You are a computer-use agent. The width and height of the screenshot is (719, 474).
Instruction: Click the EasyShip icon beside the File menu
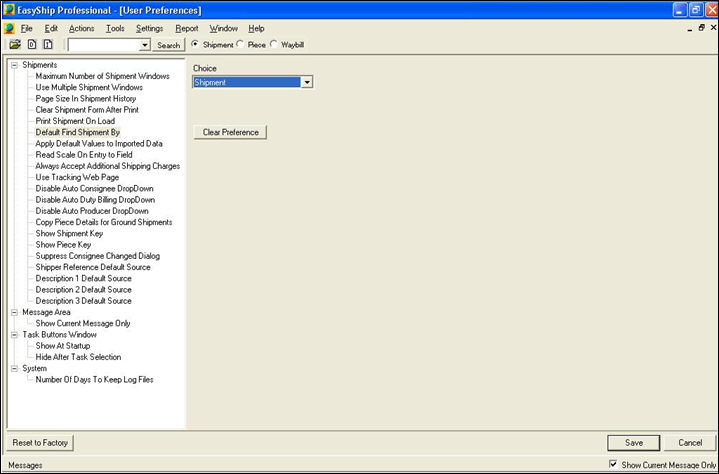(9, 28)
